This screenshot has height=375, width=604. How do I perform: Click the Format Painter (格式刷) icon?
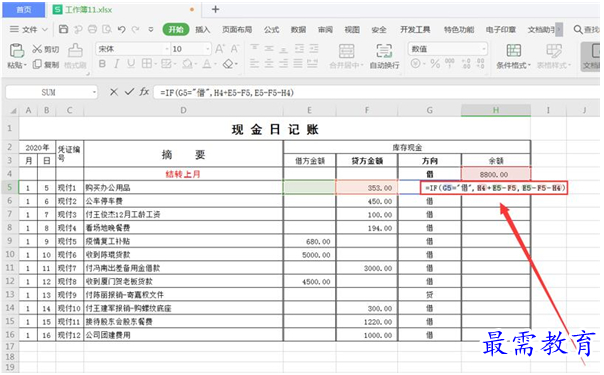pos(75,51)
